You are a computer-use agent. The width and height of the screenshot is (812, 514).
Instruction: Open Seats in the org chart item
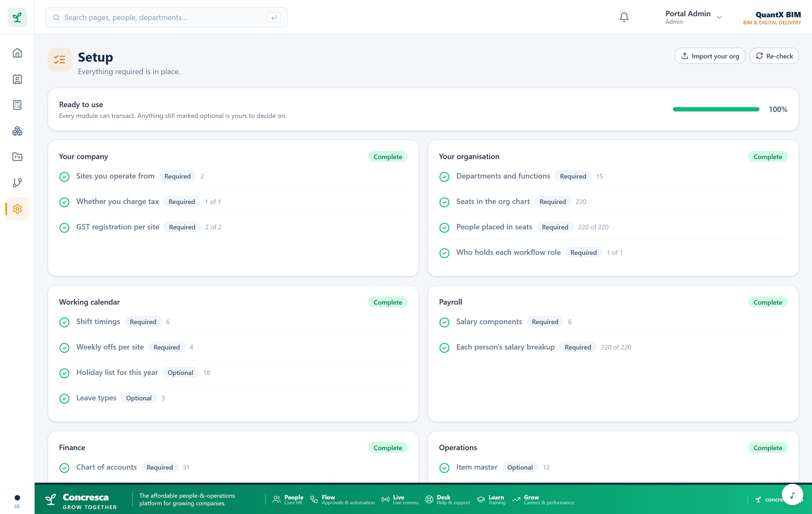613,202
